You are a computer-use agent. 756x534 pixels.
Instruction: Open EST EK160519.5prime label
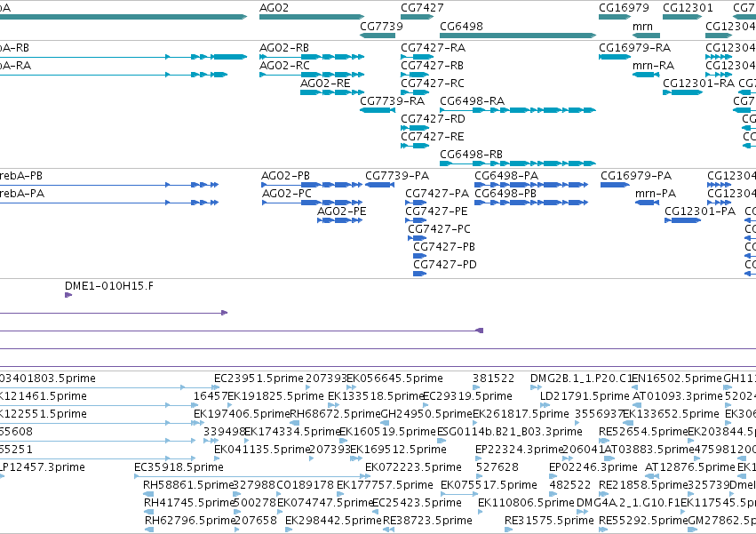(387, 432)
